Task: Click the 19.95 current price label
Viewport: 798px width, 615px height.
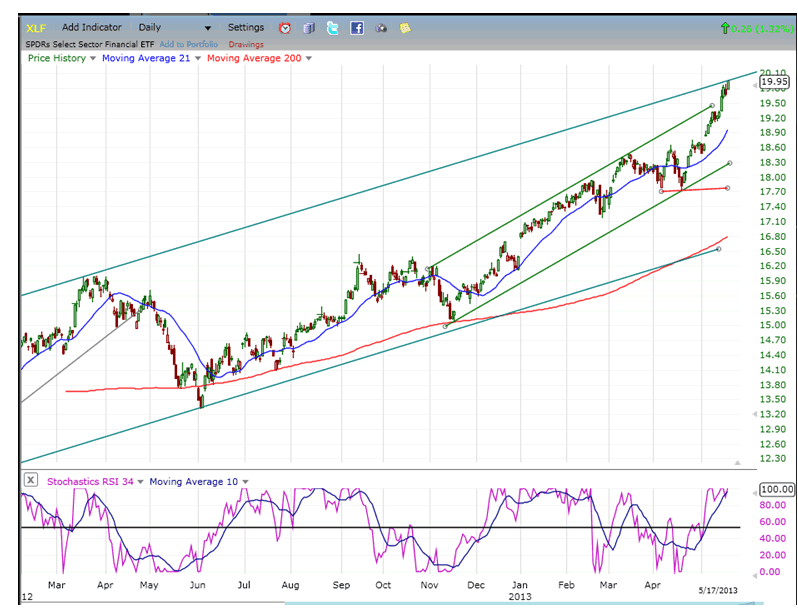Action: pos(775,83)
